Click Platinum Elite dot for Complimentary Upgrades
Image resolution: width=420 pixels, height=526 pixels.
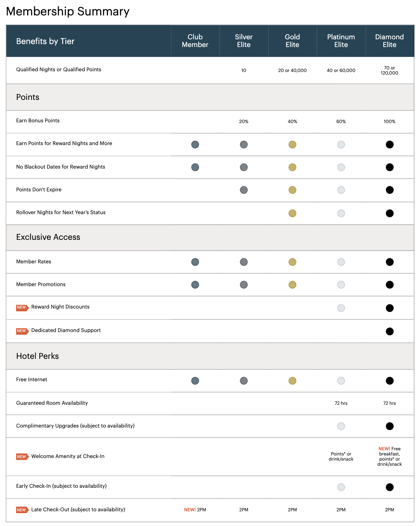[341, 426]
